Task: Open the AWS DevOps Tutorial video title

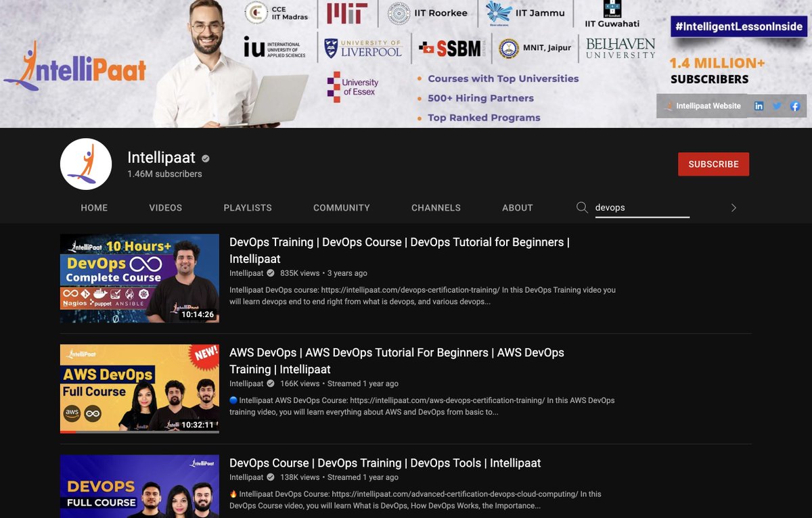Action: [x=397, y=360]
